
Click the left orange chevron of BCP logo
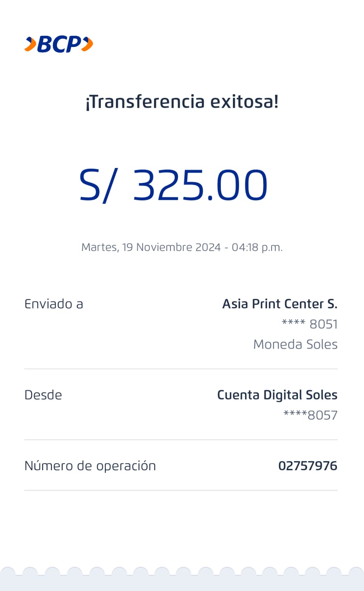30,44
